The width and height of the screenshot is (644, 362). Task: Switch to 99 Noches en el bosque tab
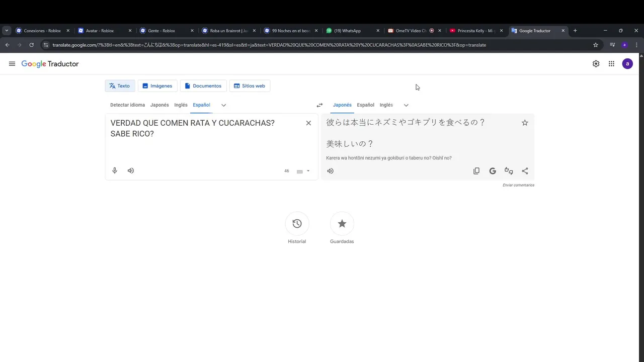click(x=290, y=31)
